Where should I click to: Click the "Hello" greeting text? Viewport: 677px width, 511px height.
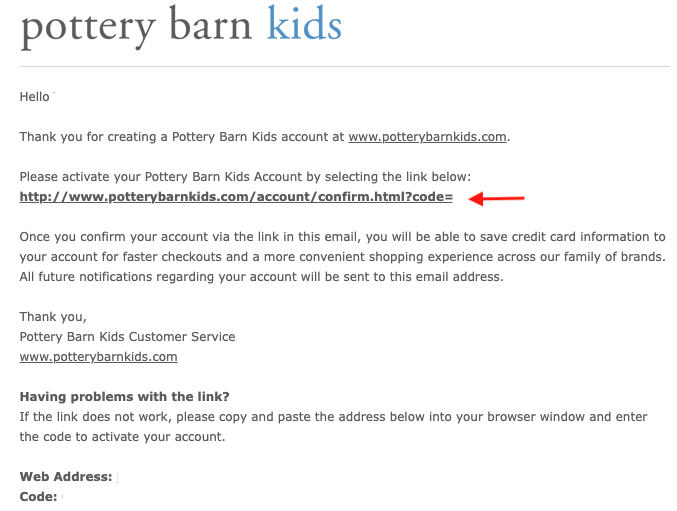pyautogui.click(x=36, y=97)
